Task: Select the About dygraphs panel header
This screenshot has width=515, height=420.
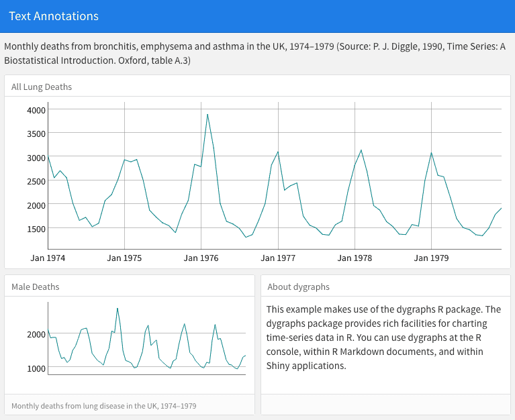Action: (x=298, y=286)
